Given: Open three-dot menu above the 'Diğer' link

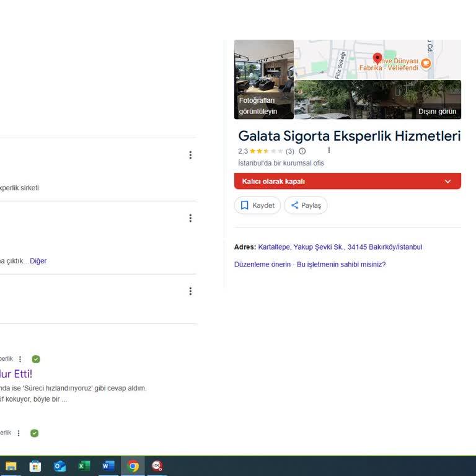Looking at the screenshot, I should (x=190, y=218).
